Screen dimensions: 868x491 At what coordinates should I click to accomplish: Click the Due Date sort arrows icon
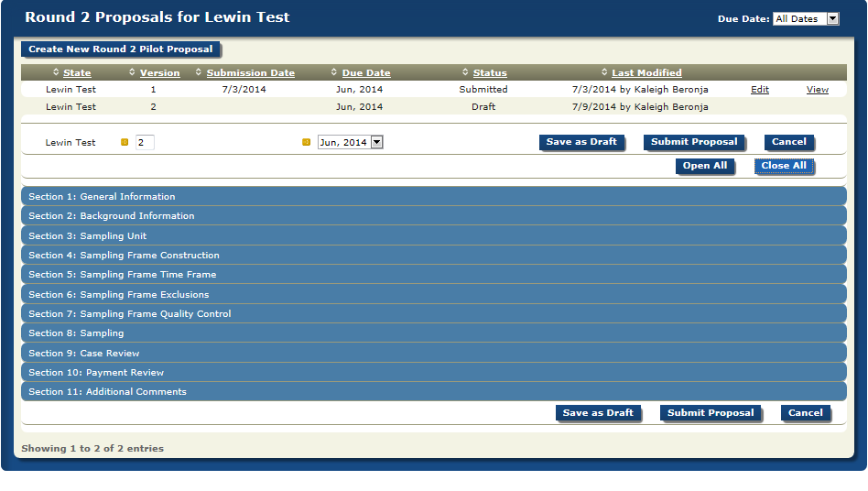click(334, 72)
